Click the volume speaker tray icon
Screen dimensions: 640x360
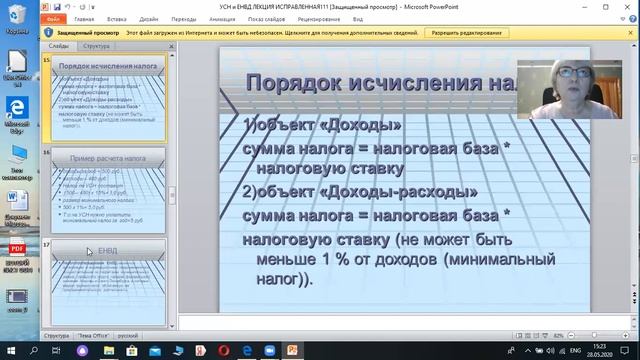550,351
